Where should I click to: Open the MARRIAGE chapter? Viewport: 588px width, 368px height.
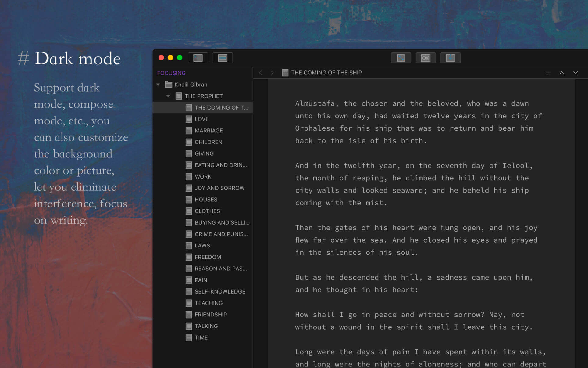pos(208,131)
